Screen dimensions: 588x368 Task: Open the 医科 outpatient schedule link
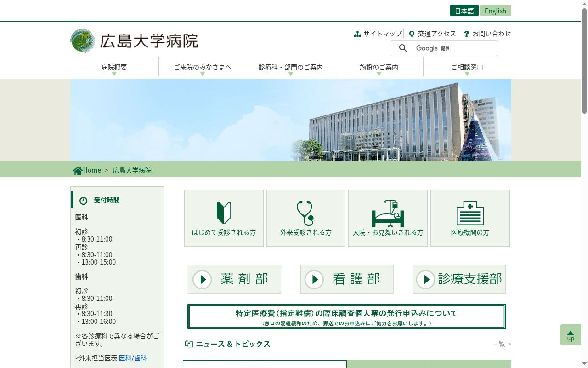pyautogui.click(x=125, y=358)
